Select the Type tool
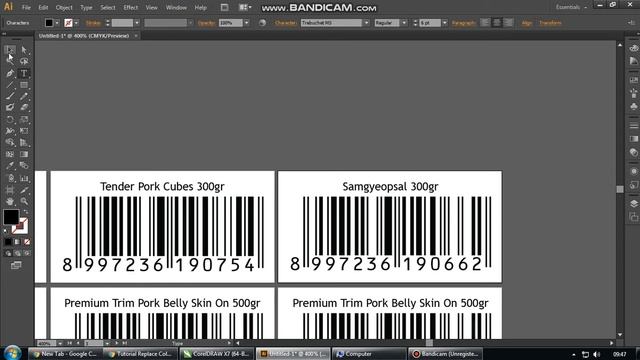Viewport: 640px width, 360px height. pyautogui.click(x=24, y=73)
